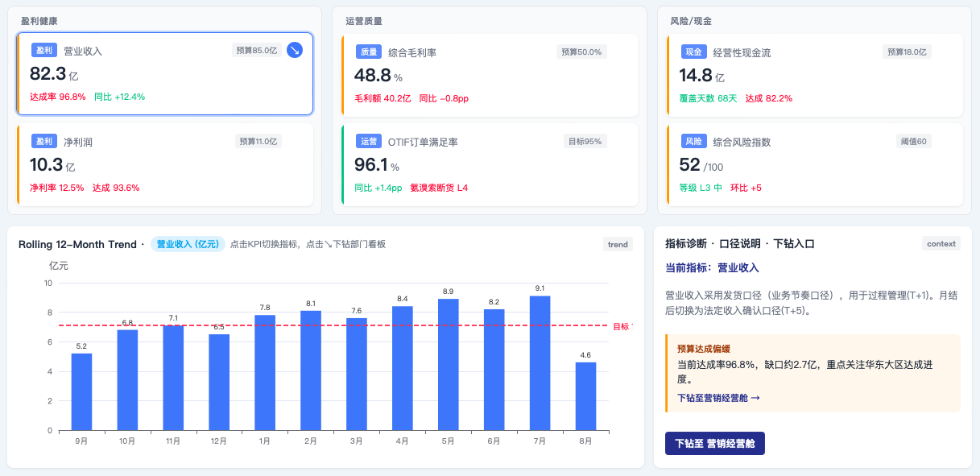Viewport: 980px width, 476px height.
Task: Click the 11月 bar labeled 7.1
Action: (173, 378)
